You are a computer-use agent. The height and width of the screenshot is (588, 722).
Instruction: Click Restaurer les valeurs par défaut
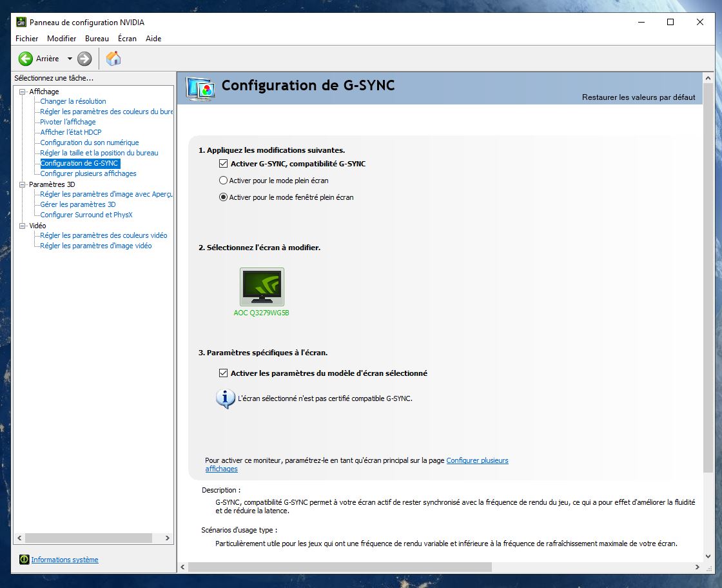(x=638, y=97)
